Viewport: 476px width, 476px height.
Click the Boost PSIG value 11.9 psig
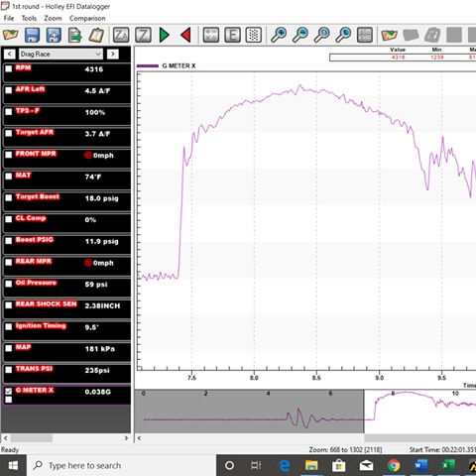click(101, 241)
